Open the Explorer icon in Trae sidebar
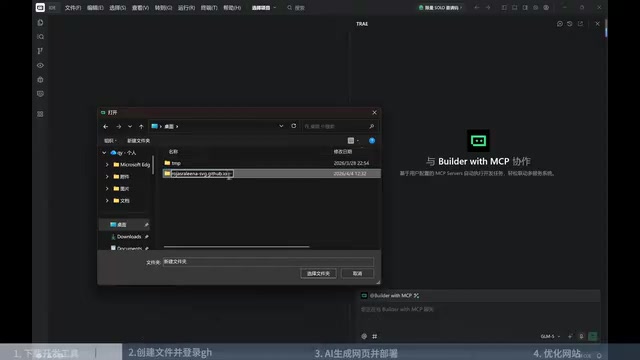Image resolution: width=640 pixels, height=360 pixels. (40, 23)
